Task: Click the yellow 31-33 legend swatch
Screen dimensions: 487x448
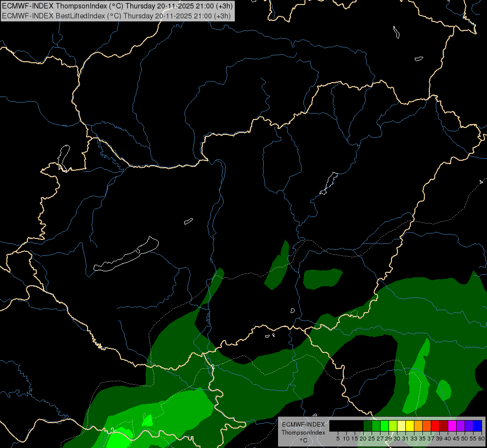Action: pos(410,426)
